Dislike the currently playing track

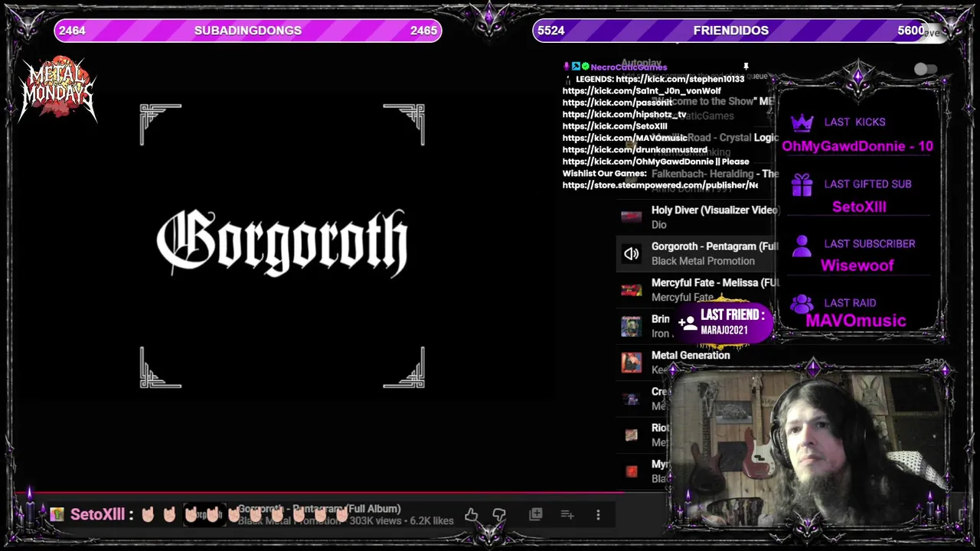[499, 515]
